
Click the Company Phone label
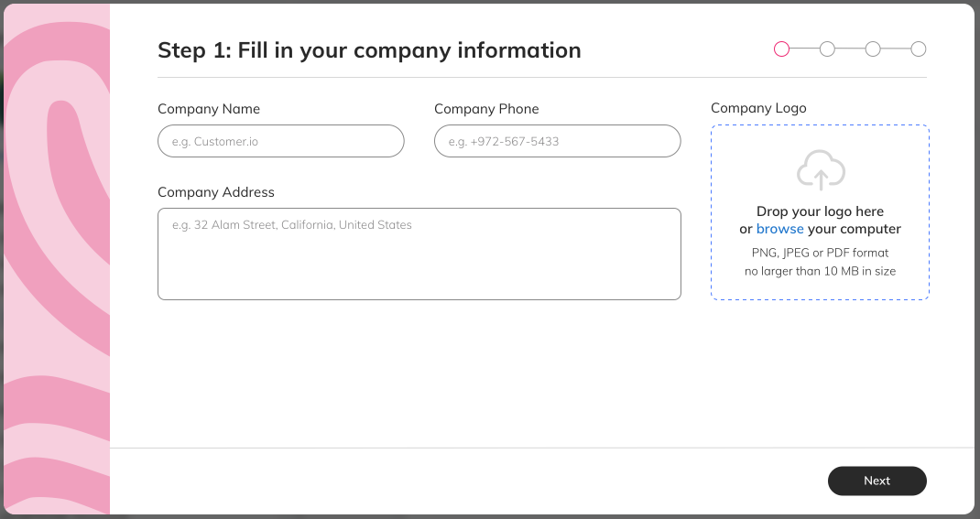point(486,109)
